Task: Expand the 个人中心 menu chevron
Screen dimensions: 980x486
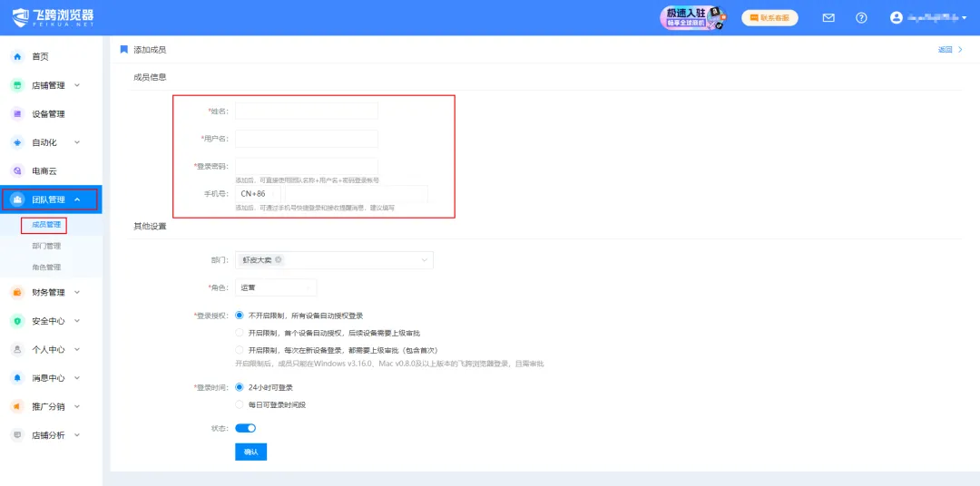Action: 77,349
